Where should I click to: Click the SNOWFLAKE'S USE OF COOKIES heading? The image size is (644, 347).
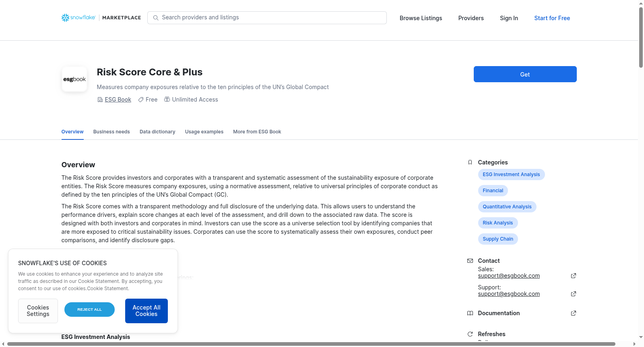[62, 263]
